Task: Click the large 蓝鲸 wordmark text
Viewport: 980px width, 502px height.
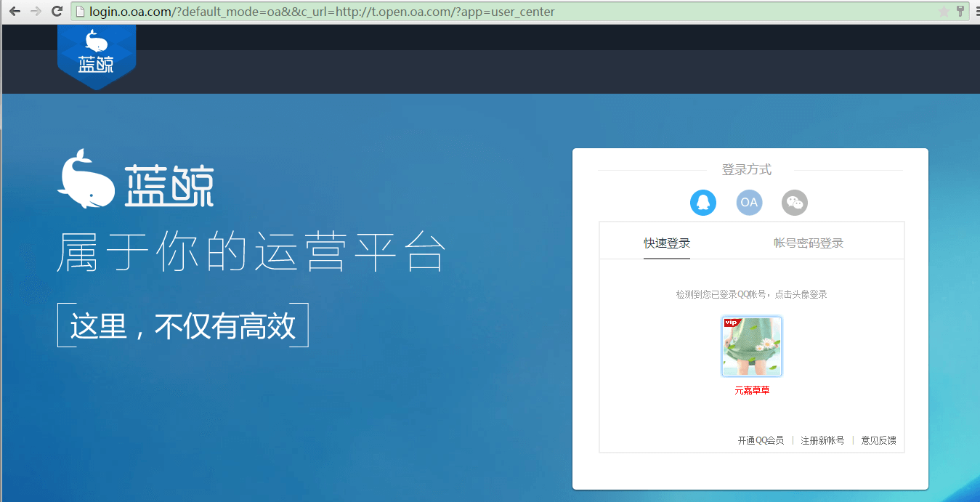Action: pos(169,186)
